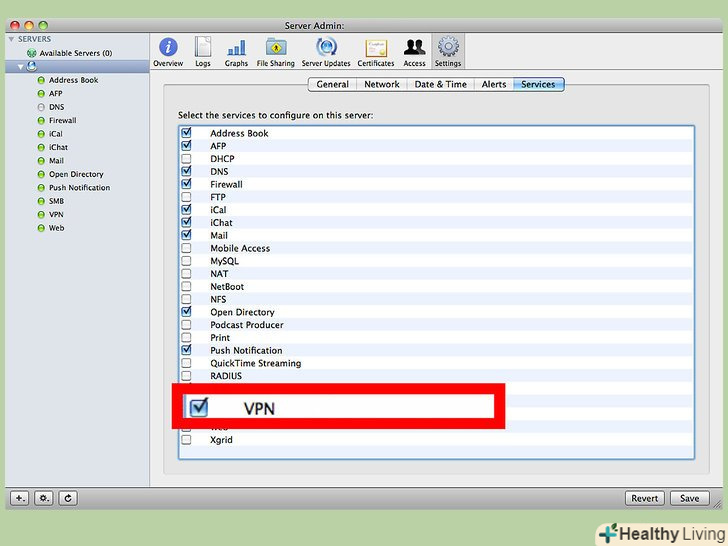Image resolution: width=728 pixels, height=546 pixels.
Task: Toggle the VPN service checkbox
Action: click(x=199, y=407)
